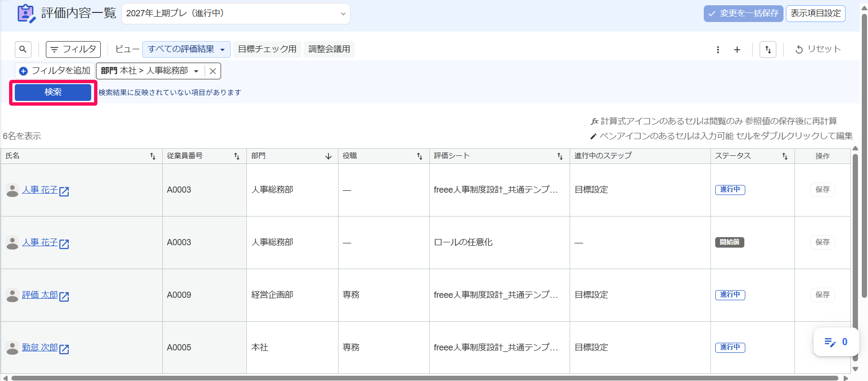
Task: Click the 開始前 status badge
Action: [x=730, y=242]
